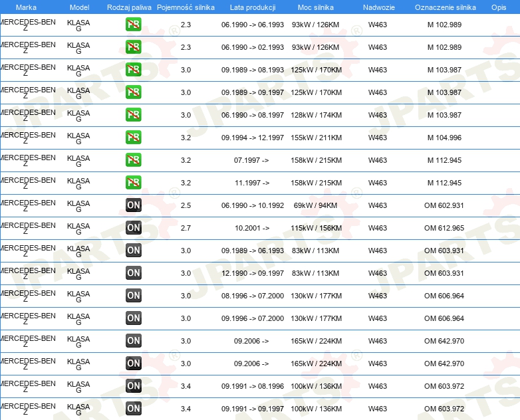Click ON diesel icon in 12.1990 -> 09.1997 row
The width and height of the screenshot is (520, 420).
(133, 273)
